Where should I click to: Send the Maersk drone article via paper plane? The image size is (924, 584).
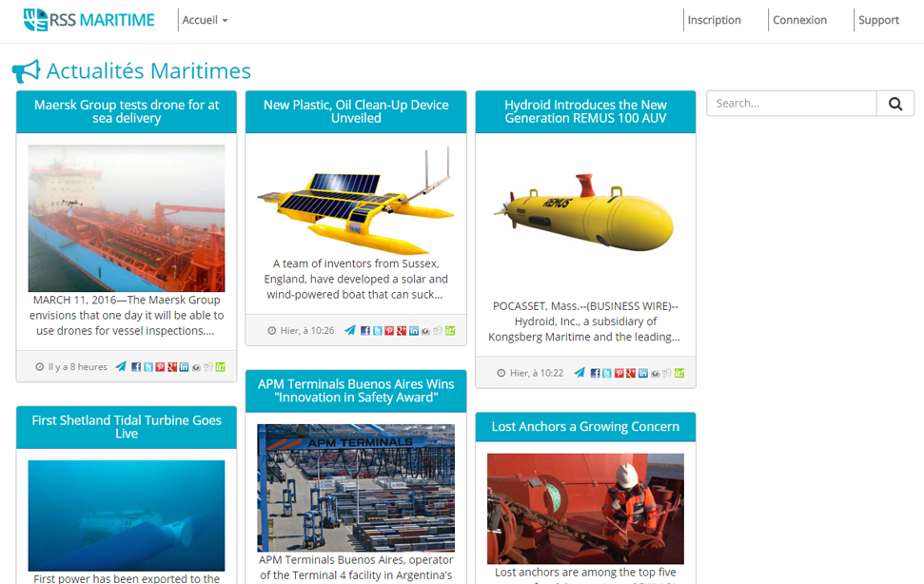point(121,367)
